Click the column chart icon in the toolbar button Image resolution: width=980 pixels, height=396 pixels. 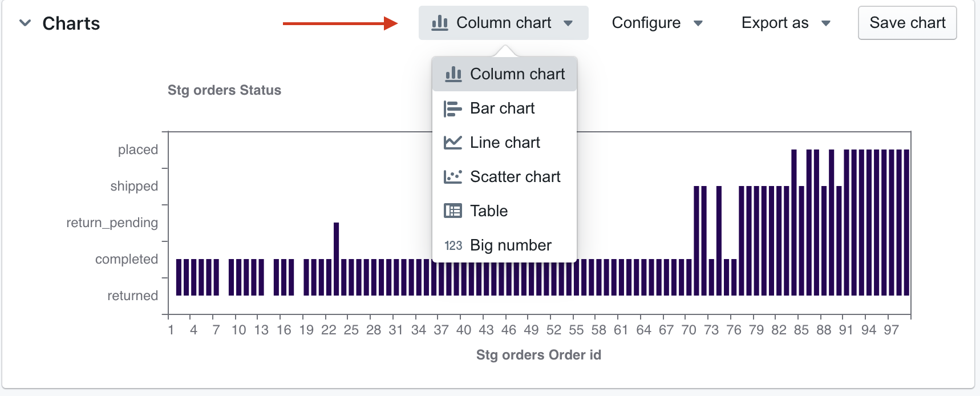click(439, 23)
